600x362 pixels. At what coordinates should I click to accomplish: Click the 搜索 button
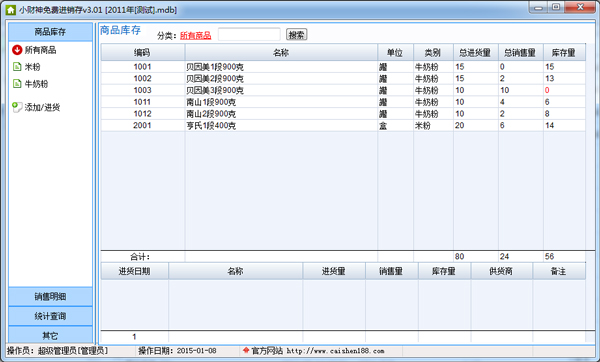pyautogui.click(x=297, y=35)
